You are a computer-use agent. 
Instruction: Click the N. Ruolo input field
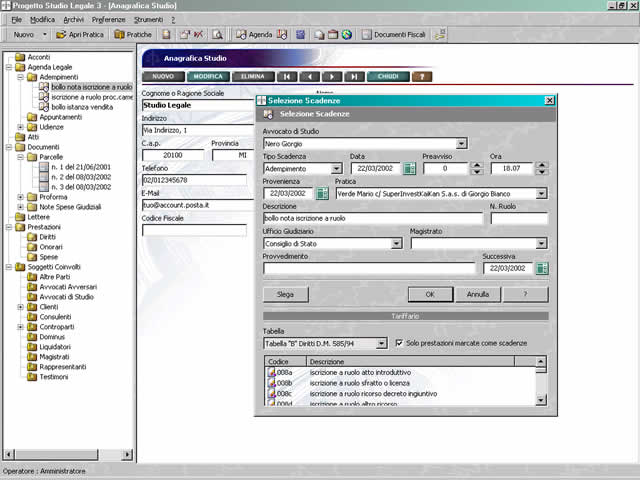[519, 218]
